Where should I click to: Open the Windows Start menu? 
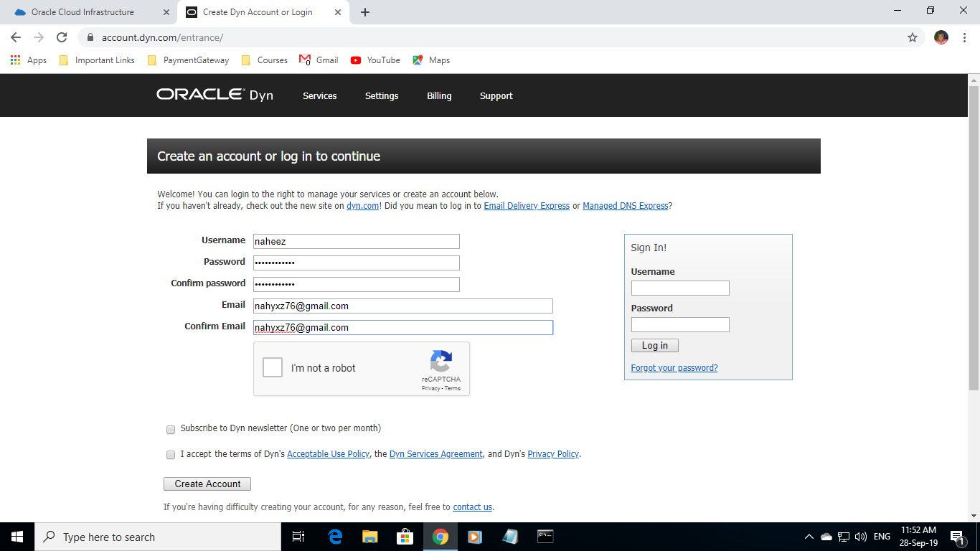(17, 537)
